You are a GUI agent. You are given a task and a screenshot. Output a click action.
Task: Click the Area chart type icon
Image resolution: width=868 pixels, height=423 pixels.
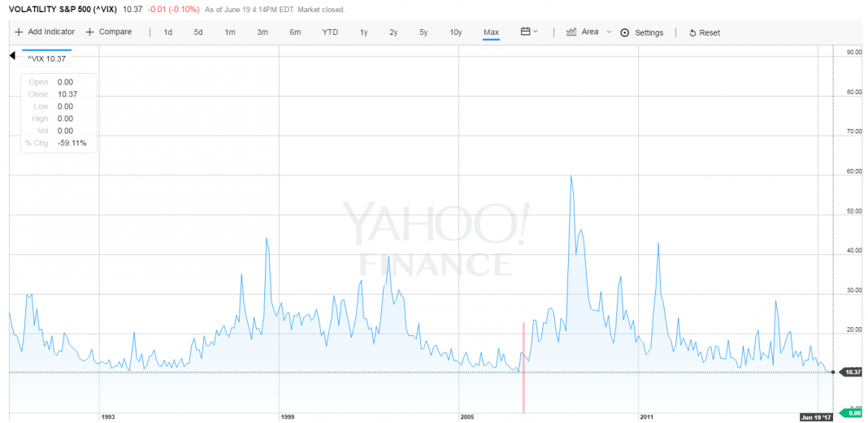pyautogui.click(x=572, y=32)
